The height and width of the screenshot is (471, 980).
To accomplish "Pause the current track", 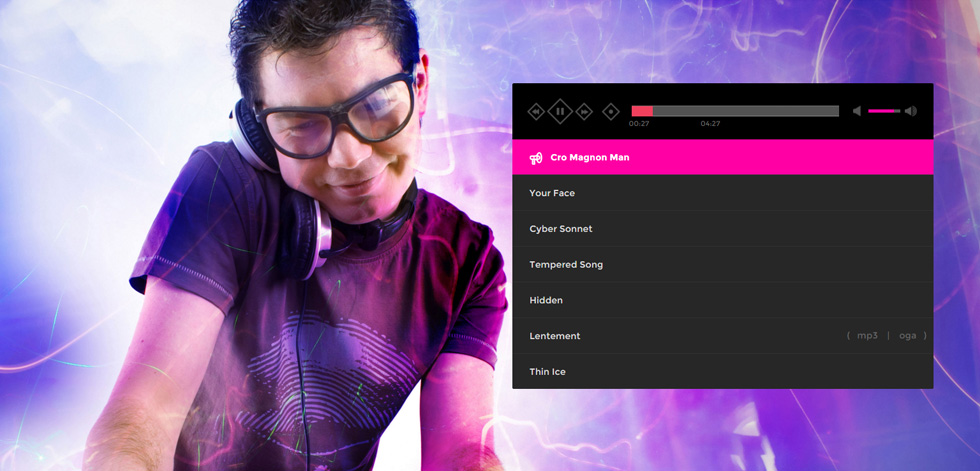I will coord(560,111).
